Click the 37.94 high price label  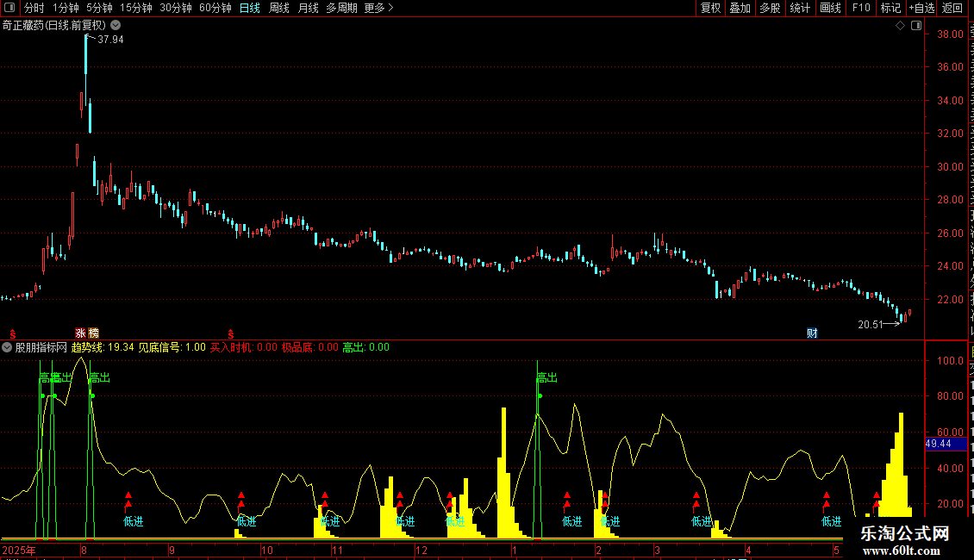(110, 39)
